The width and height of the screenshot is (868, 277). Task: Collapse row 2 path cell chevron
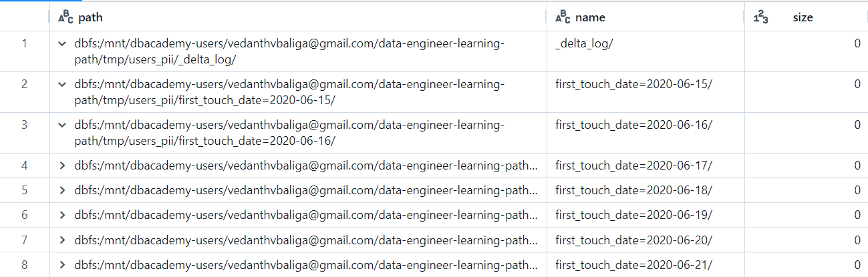coord(62,85)
